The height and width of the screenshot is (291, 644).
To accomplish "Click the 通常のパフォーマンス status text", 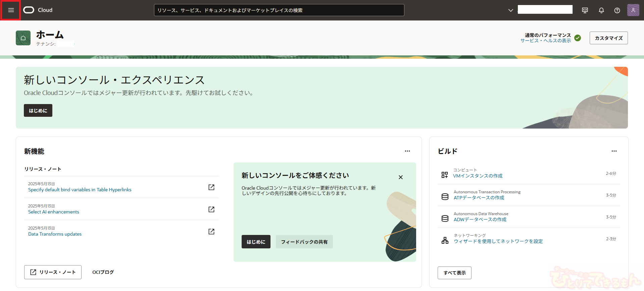I will click(548, 35).
